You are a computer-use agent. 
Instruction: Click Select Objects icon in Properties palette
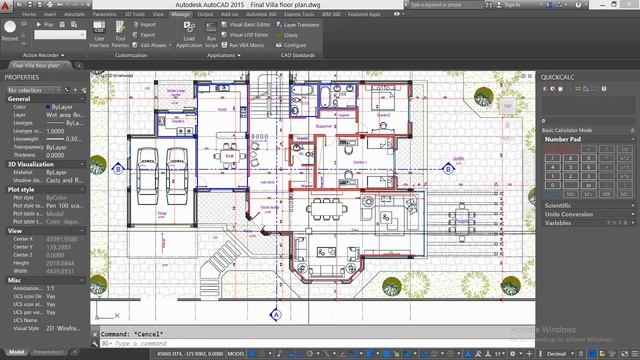[x=76, y=90]
